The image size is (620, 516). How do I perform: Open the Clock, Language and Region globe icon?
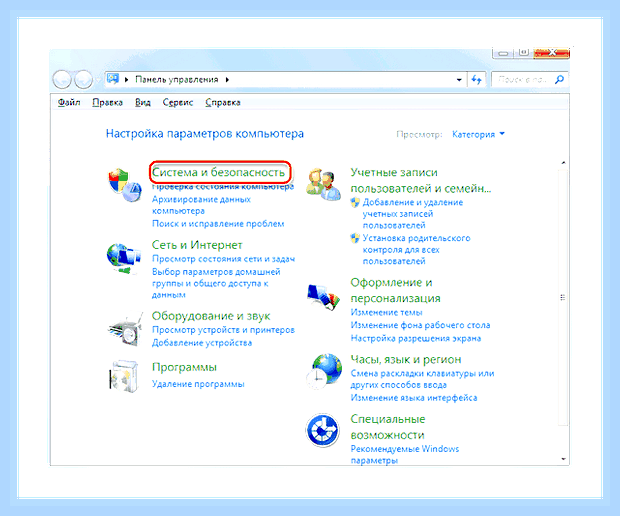coord(324,371)
